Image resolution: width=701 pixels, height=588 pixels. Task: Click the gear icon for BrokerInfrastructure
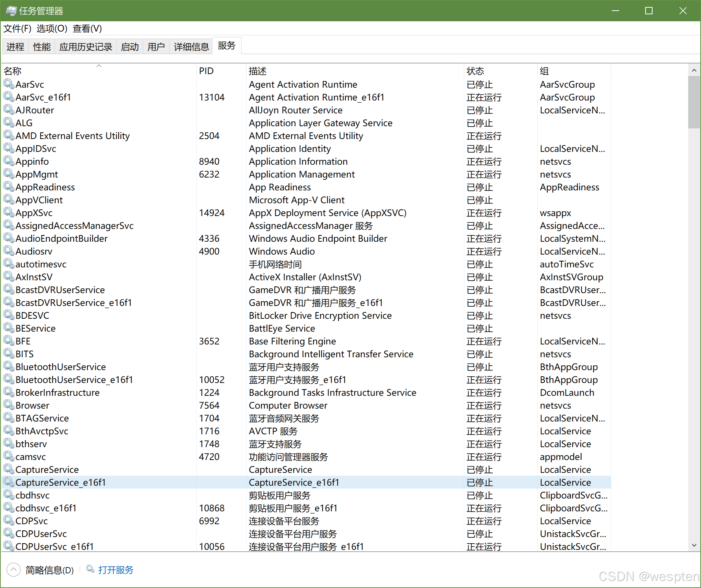point(9,392)
